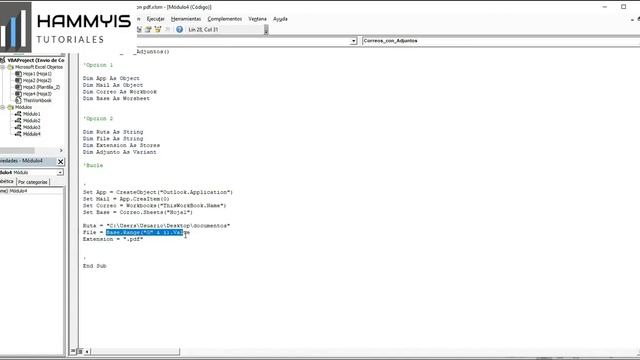The width and height of the screenshot is (640, 360).
Task: Click the Dim Extension line
Action: (121, 145)
